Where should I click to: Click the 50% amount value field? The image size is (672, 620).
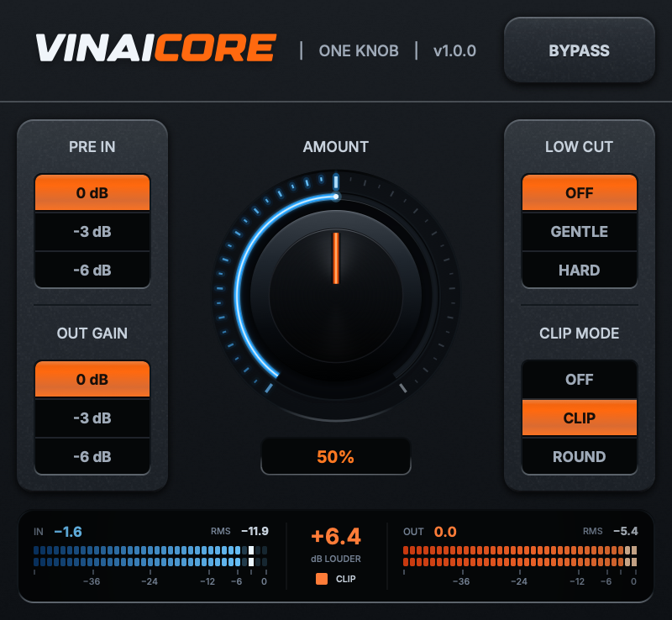pos(335,457)
